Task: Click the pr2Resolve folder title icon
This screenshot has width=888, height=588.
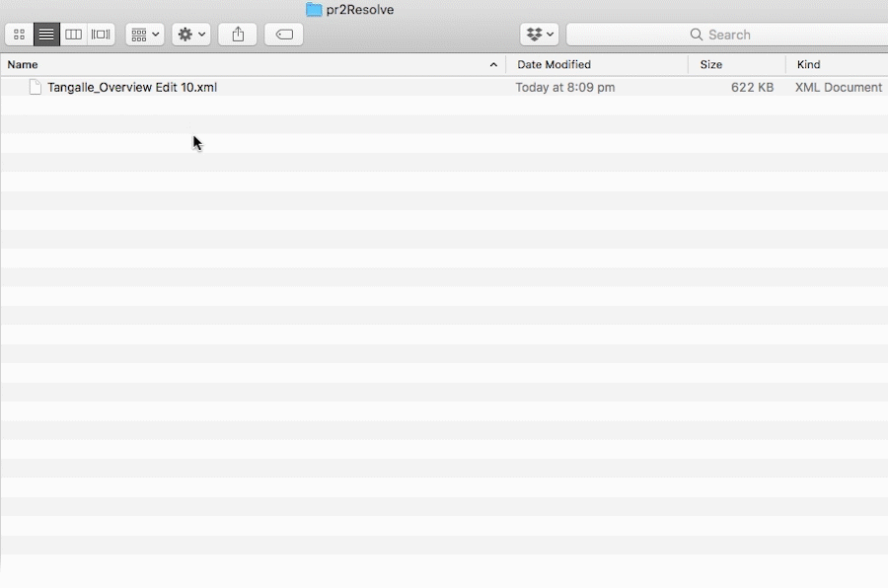Action: (x=314, y=10)
